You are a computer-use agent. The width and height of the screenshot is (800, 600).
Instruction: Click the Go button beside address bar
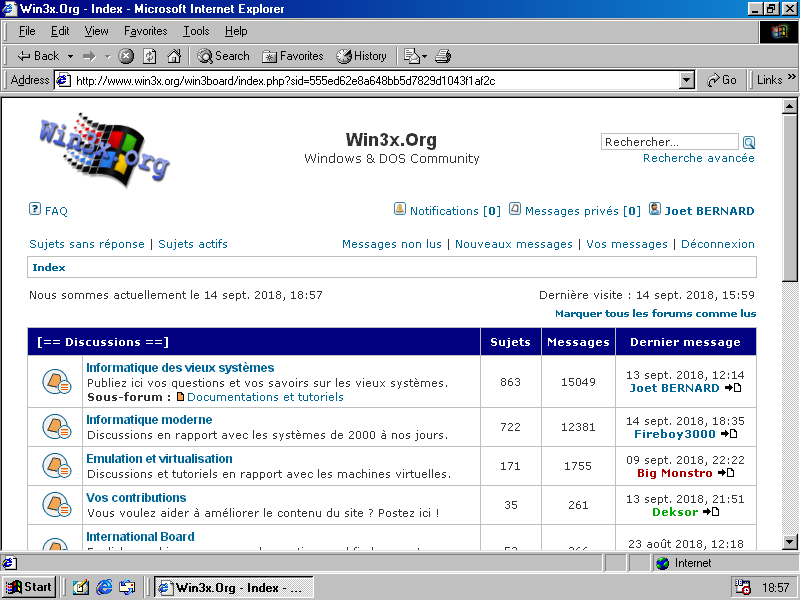[722, 80]
